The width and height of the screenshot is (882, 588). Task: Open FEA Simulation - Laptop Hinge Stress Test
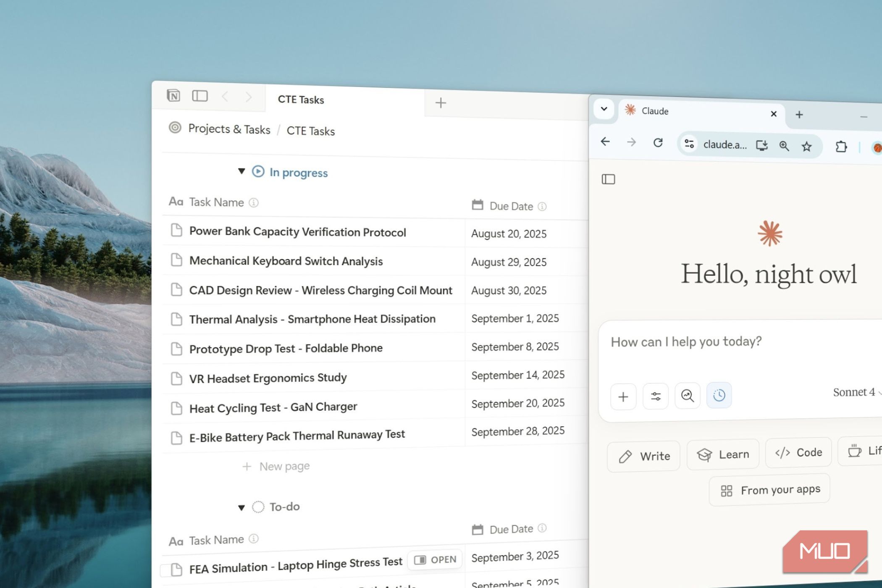[x=296, y=565]
